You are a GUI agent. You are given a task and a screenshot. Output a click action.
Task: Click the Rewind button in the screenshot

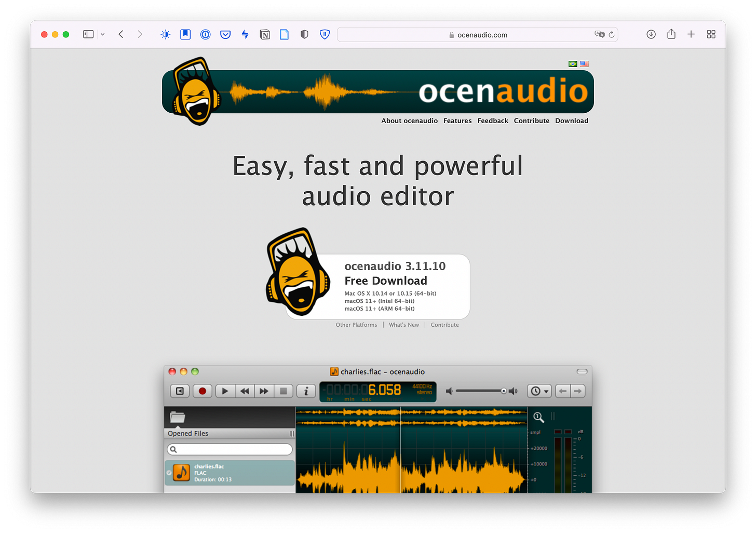tap(245, 391)
